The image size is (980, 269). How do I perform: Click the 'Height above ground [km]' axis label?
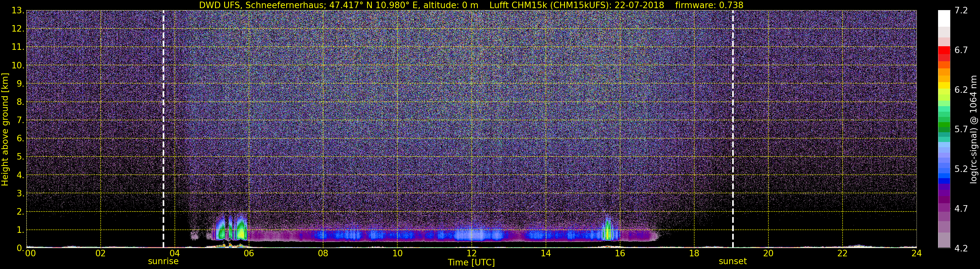tap(5, 129)
